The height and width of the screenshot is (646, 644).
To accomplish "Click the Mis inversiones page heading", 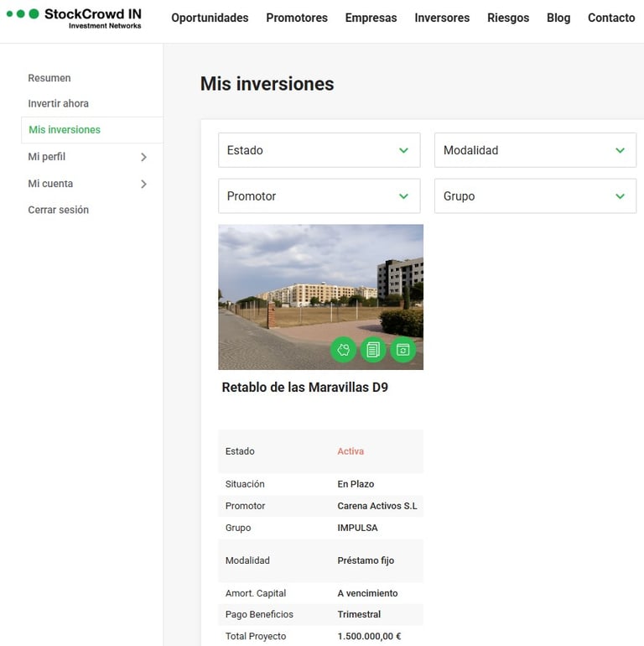I will [x=267, y=84].
